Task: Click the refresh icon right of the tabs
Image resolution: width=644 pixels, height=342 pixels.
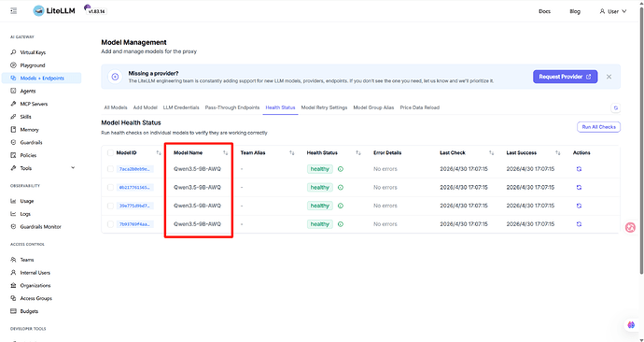Action: tap(615, 107)
